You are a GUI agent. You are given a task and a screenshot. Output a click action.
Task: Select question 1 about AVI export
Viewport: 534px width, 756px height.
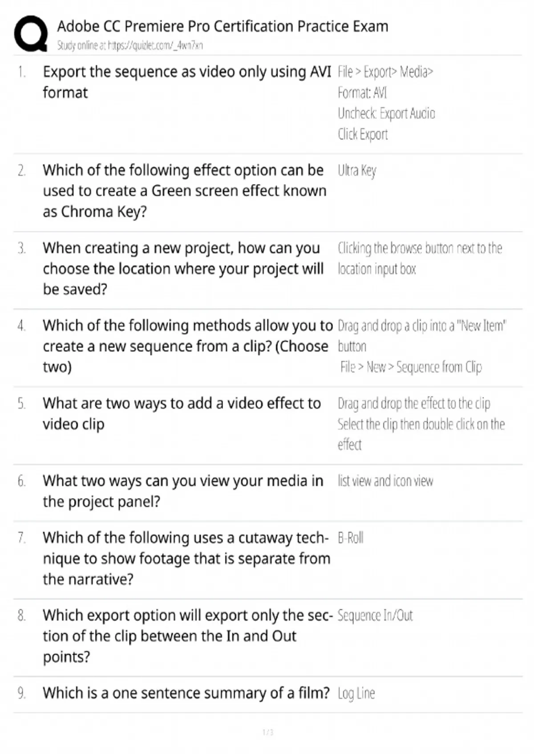[x=187, y=82]
